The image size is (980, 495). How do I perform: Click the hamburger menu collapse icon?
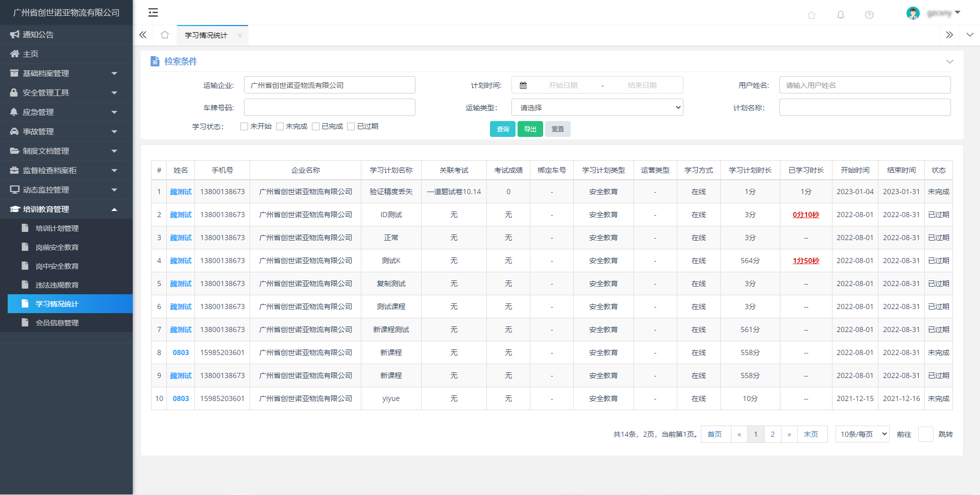153,13
